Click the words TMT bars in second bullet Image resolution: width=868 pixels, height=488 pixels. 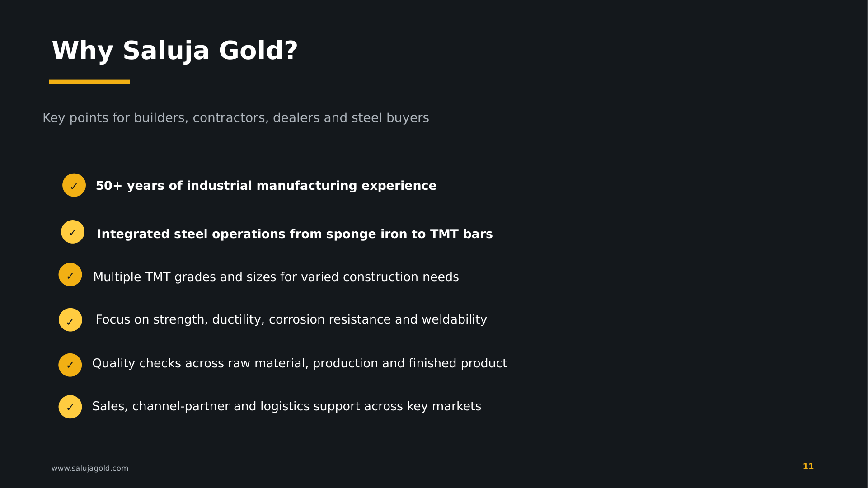tap(461, 234)
